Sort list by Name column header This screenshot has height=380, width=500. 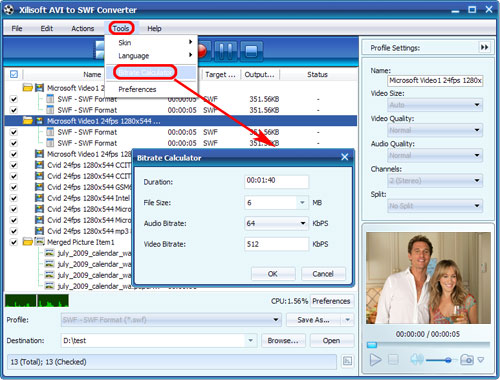click(92, 74)
